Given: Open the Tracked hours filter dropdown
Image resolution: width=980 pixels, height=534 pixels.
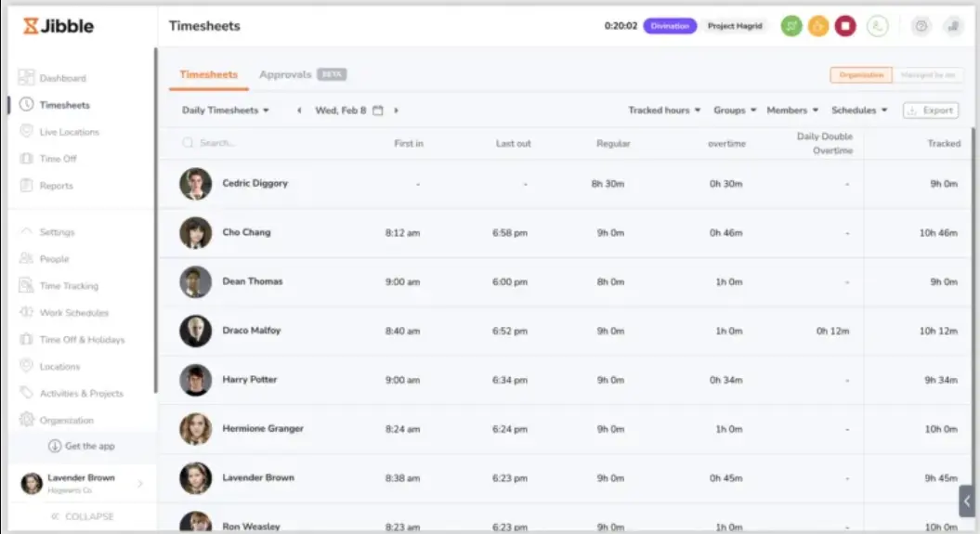Looking at the screenshot, I should tap(664, 111).
